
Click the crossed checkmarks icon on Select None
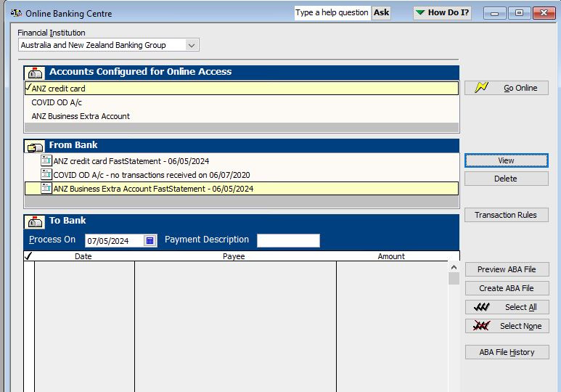(x=481, y=326)
